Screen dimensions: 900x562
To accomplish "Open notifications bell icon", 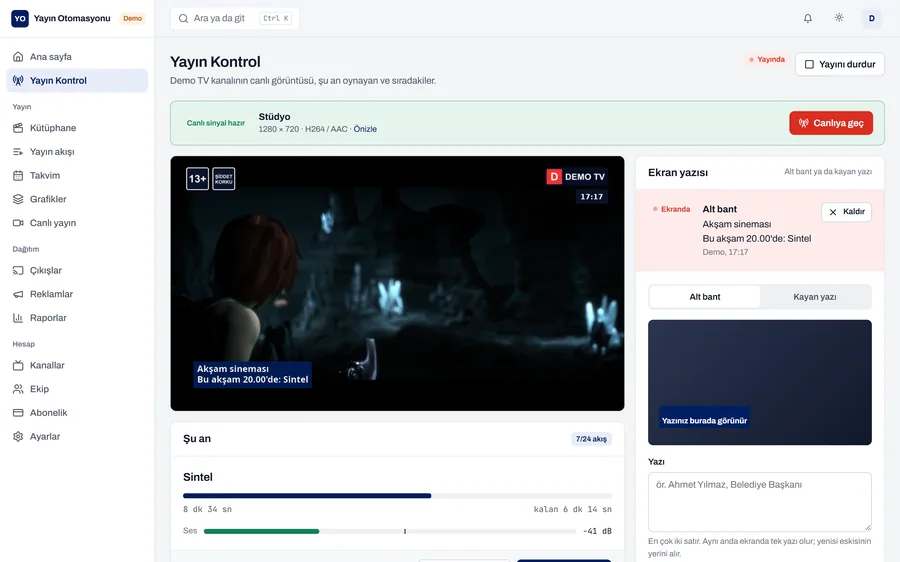I will click(808, 18).
